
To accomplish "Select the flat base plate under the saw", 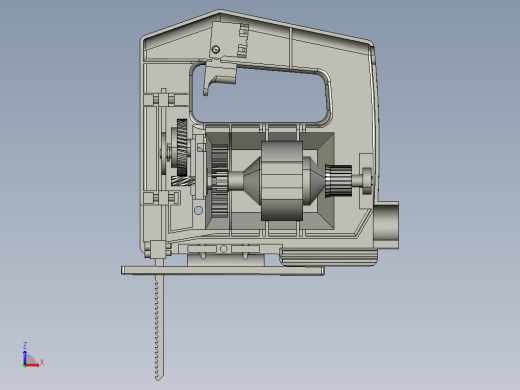I will (223, 270).
